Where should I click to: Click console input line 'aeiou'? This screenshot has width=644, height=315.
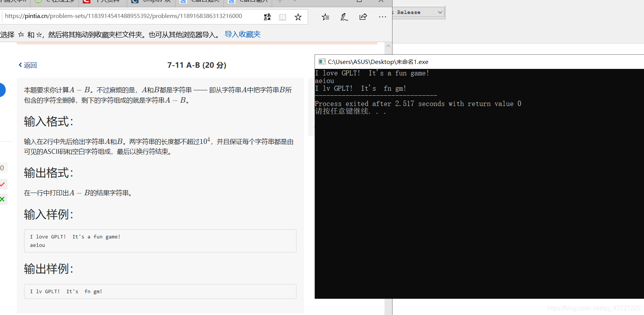pyautogui.click(x=324, y=81)
